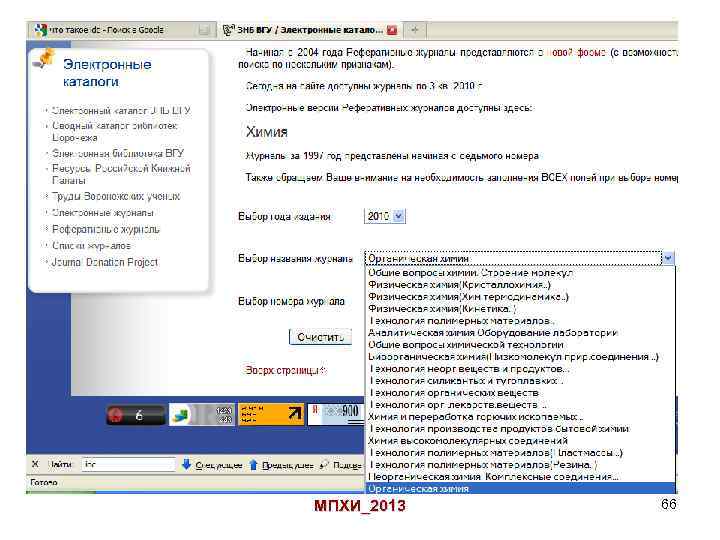
Task: Click the red counter badge showing 6
Action: pyautogui.click(x=135, y=415)
